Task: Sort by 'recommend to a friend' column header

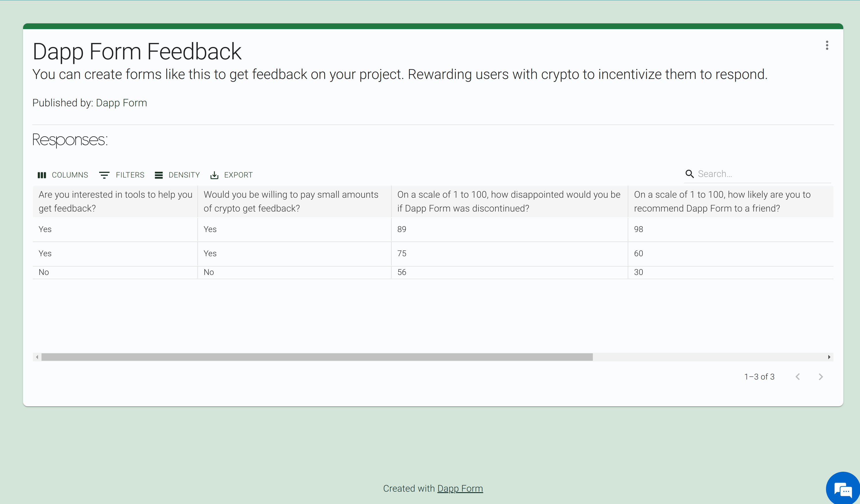Action: (731, 201)
